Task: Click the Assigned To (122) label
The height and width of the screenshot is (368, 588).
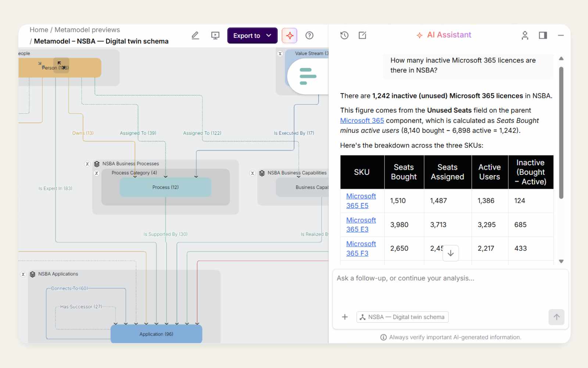Action: click(202, 133)
